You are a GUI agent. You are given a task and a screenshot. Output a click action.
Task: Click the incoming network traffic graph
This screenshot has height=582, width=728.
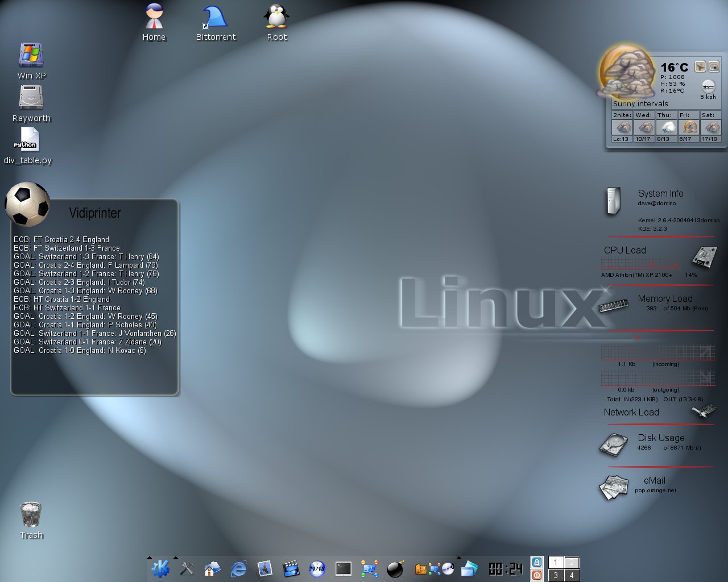click(658, 352)
